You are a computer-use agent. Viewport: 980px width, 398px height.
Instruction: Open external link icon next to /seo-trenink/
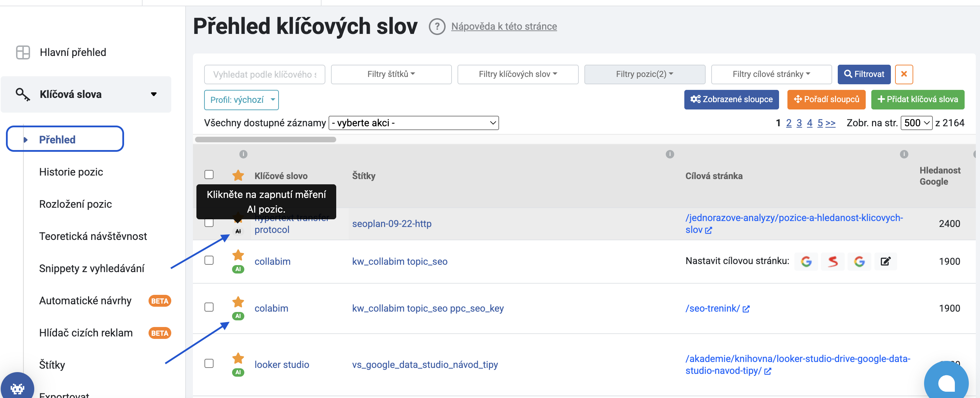[746, 309]
